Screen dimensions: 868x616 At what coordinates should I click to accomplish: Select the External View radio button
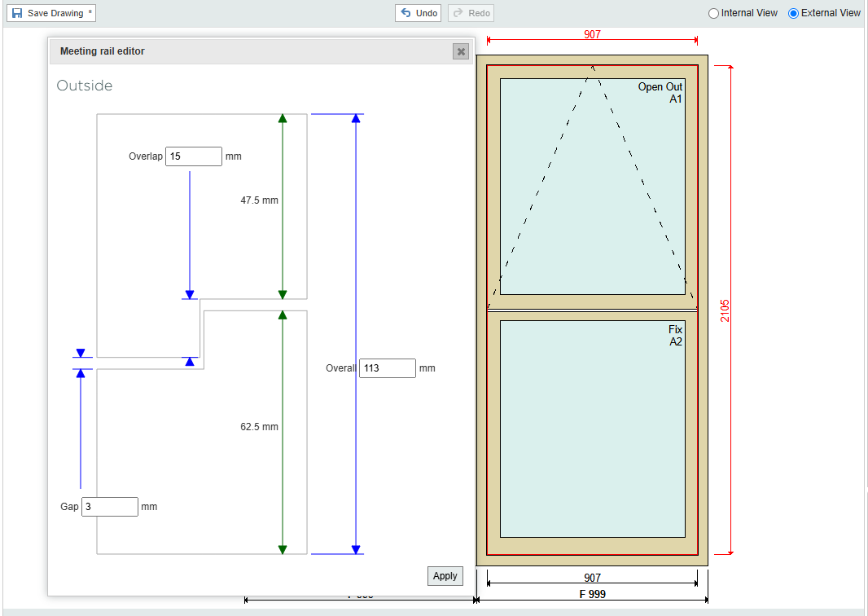[x=794, y=13]
